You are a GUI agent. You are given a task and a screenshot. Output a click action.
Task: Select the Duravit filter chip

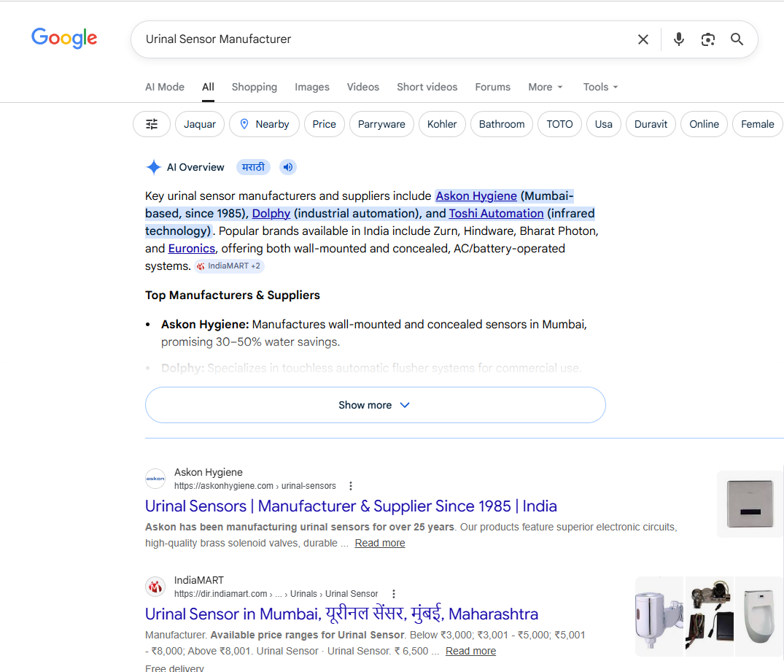point(651,124)
